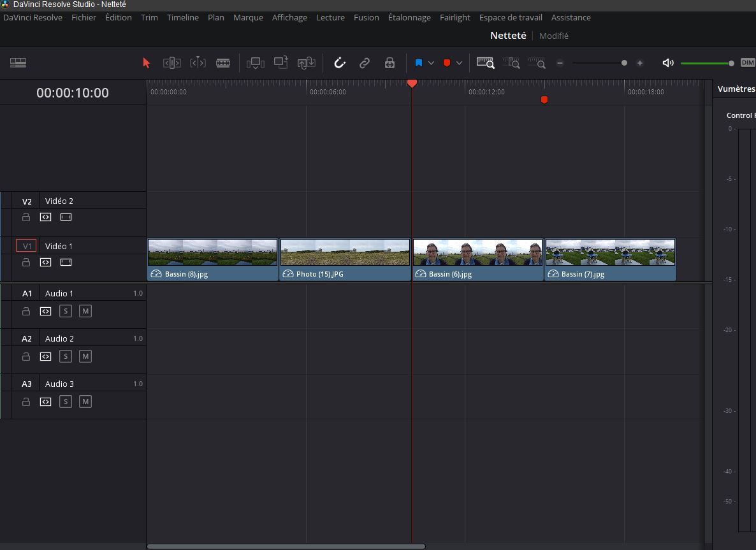The height and width of the screenshot is (550, 756).
Task: Toggle auto track selector on Audio 3
Action: pos(45,402)
